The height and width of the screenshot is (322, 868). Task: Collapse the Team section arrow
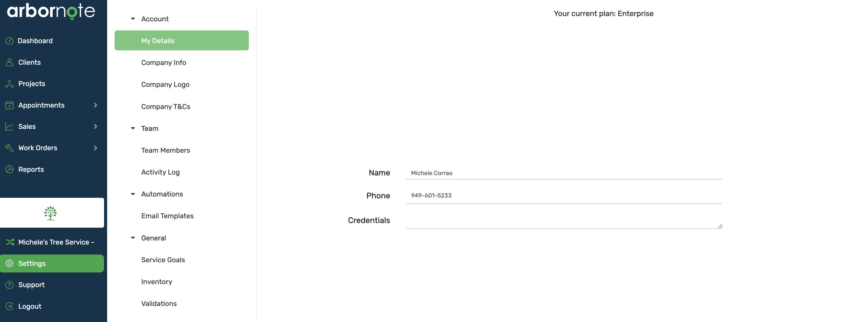(x=133, y=128)
